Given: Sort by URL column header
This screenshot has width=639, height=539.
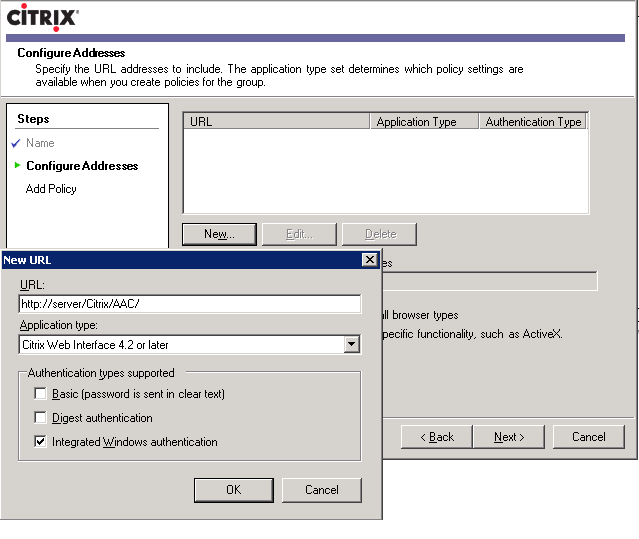Looking at the screenshot, I should (277, 121).
